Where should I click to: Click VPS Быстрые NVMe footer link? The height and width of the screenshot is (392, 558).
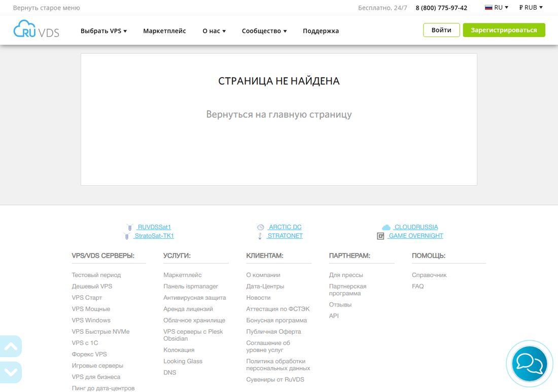click(100, 332)
